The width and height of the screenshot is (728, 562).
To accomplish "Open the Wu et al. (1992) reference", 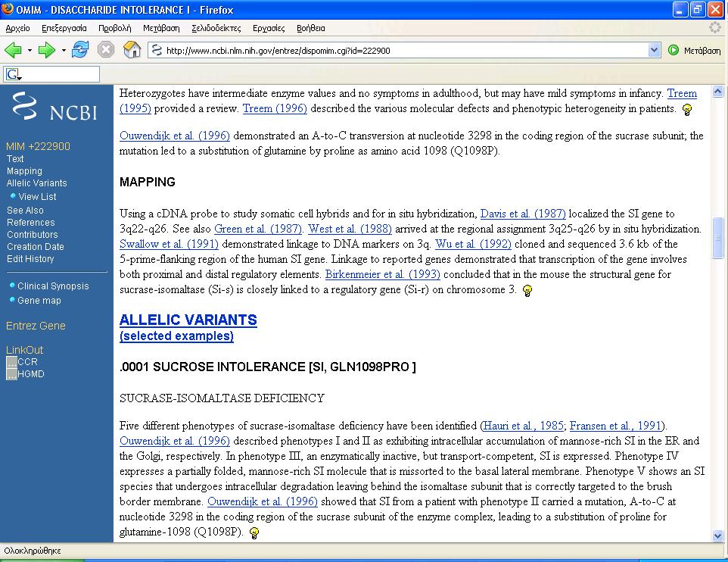I will click(473, 244).
